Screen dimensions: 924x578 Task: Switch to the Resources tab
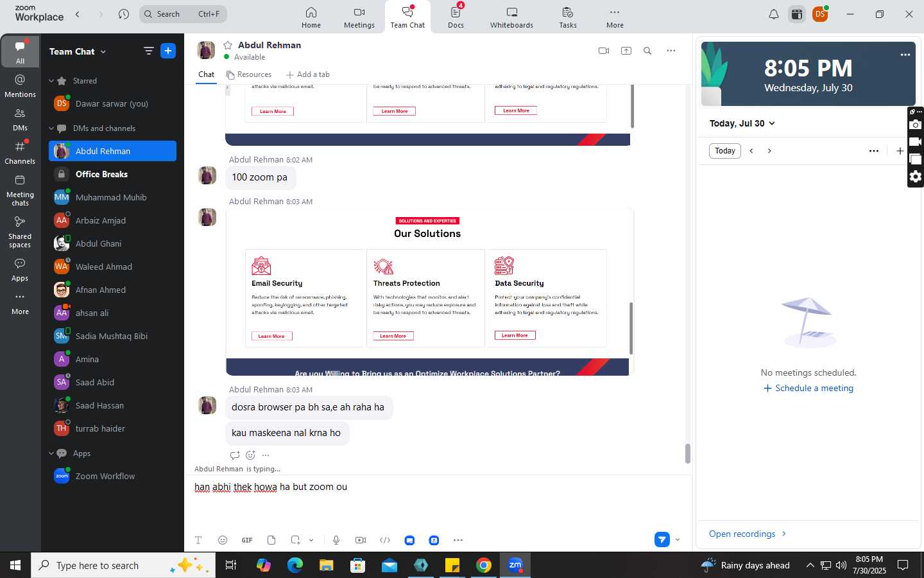[x=249, y=74]
